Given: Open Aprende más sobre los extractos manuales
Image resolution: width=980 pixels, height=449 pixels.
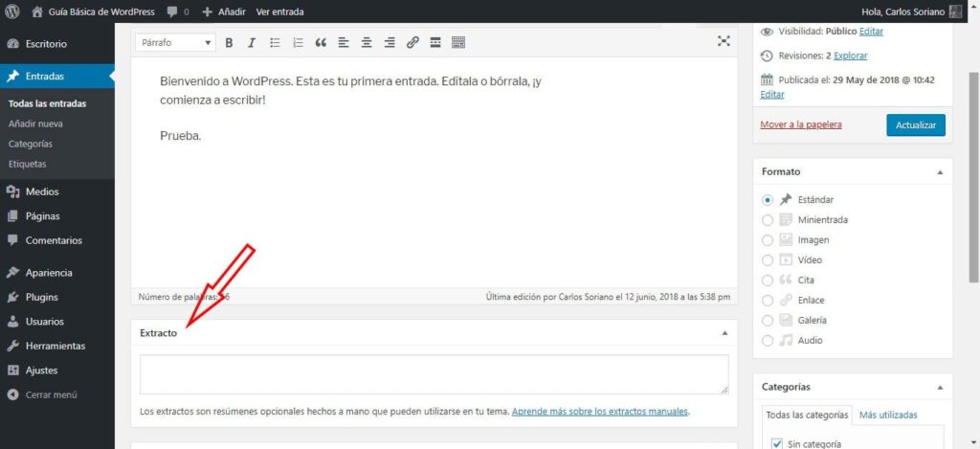Looking at the screenshot, I should coord(600,412).
